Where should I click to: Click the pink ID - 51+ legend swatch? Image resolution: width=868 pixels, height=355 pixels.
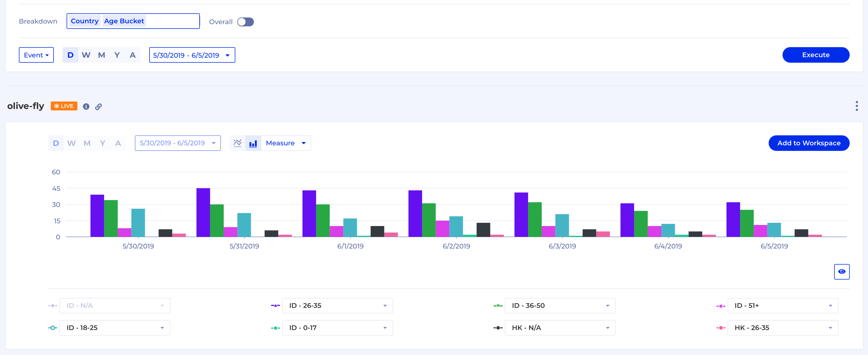click(x=720, y=305)
